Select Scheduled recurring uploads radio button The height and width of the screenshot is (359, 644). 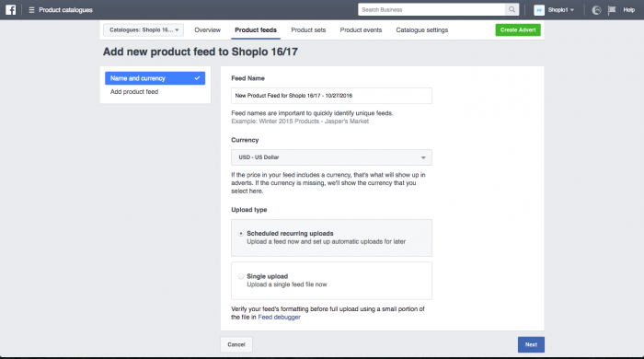click(x=241, y=233)
